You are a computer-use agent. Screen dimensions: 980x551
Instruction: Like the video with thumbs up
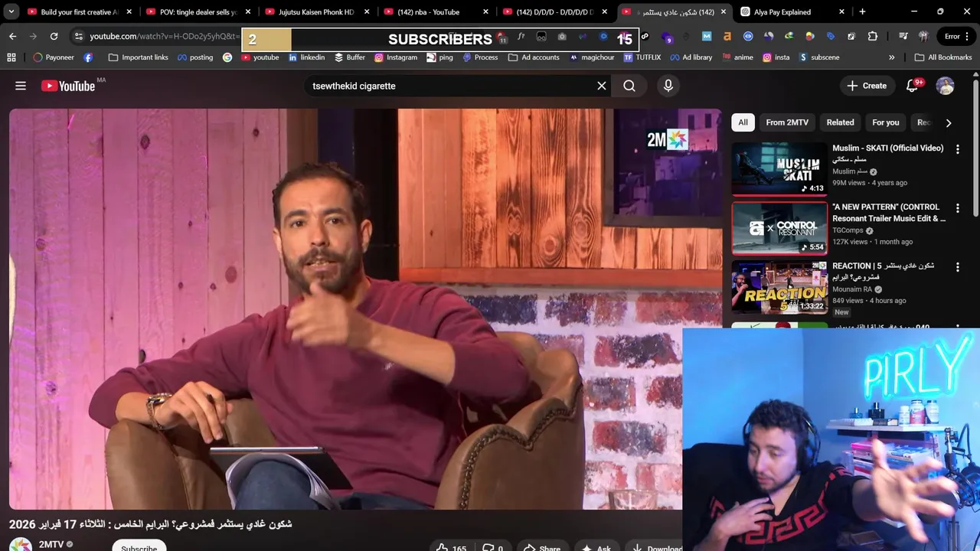(450, 548)
